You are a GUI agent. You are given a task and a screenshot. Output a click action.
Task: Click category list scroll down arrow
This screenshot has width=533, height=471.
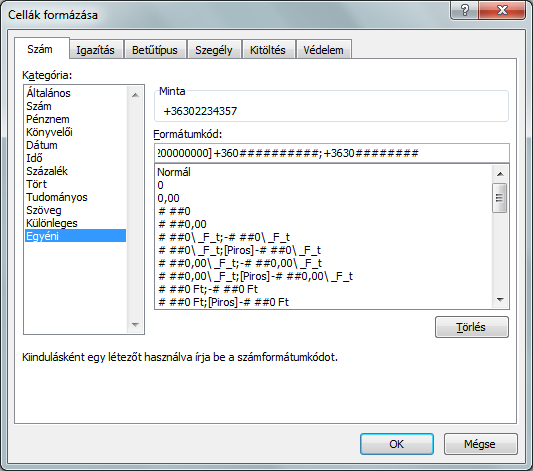coord(135,325)
